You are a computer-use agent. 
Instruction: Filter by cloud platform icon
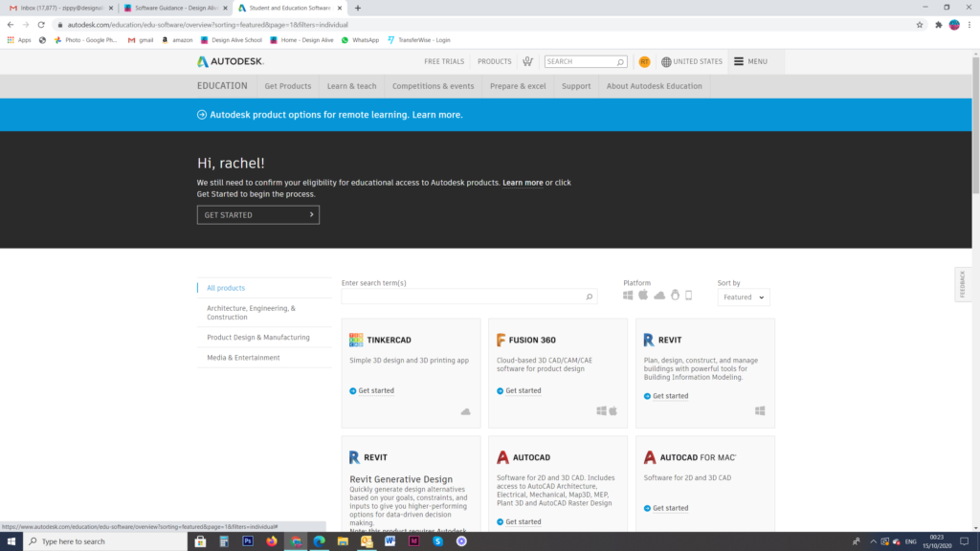click(x=659, y=296)
